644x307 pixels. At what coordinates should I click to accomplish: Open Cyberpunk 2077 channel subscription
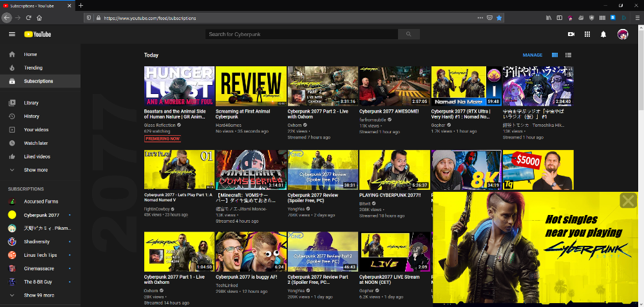pyautogui.click(x=40, y=215)
